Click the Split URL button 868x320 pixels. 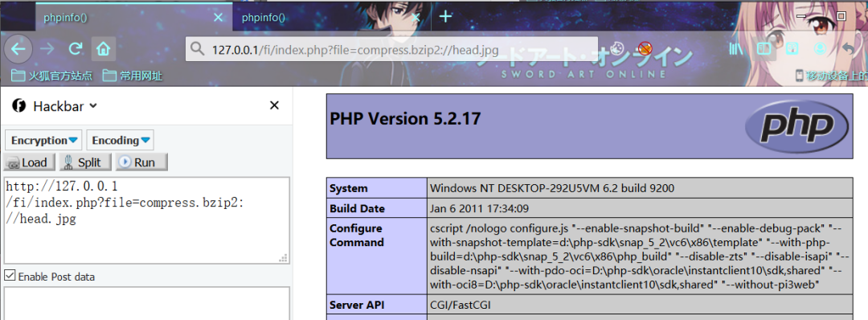pyautogui.click(x=86, y=162)
